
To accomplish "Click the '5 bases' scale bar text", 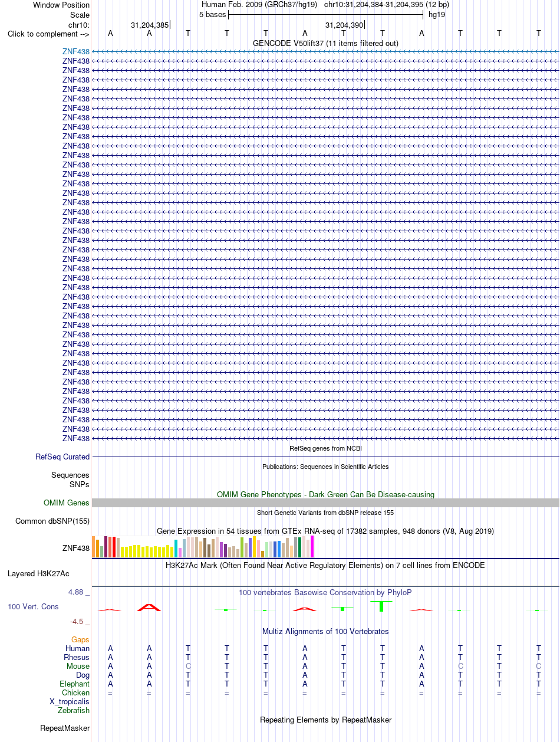I will 212,14.
